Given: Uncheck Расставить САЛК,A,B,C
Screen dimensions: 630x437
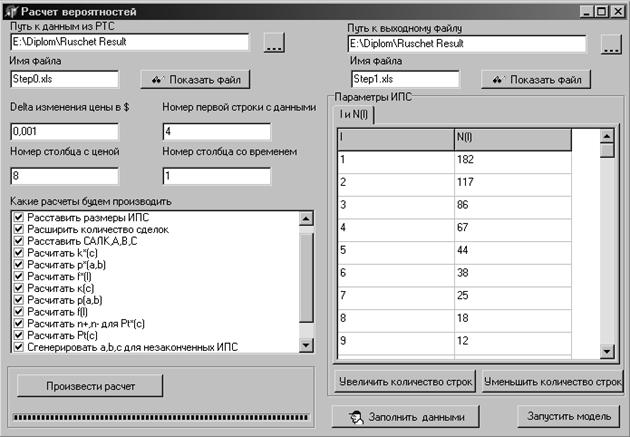Looking at the screenshot, I should coord(18,241).
